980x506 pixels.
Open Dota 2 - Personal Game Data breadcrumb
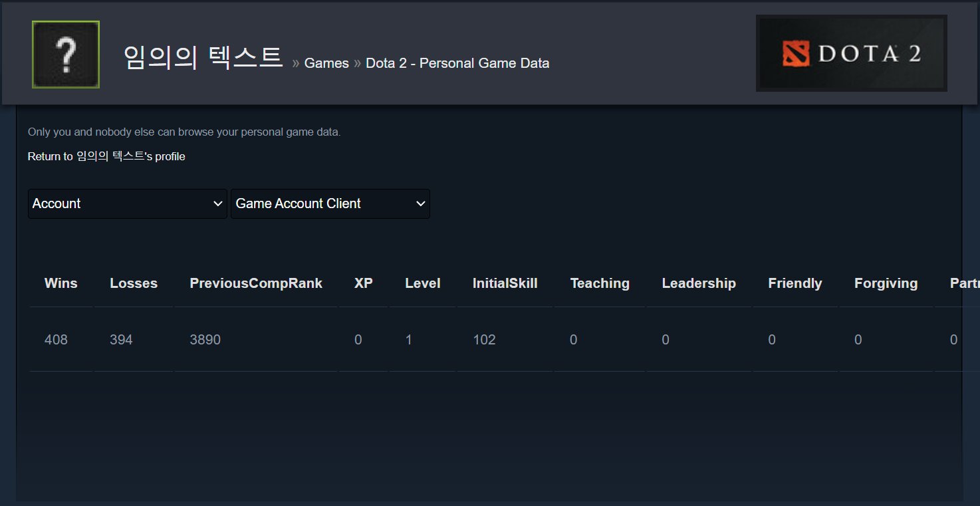coord(457,63)
